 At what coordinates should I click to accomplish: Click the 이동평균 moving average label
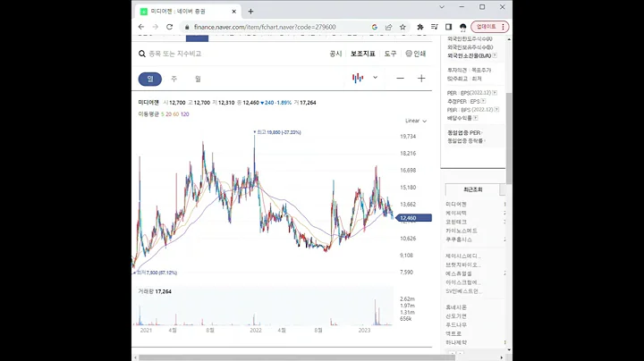pos(148,114)
